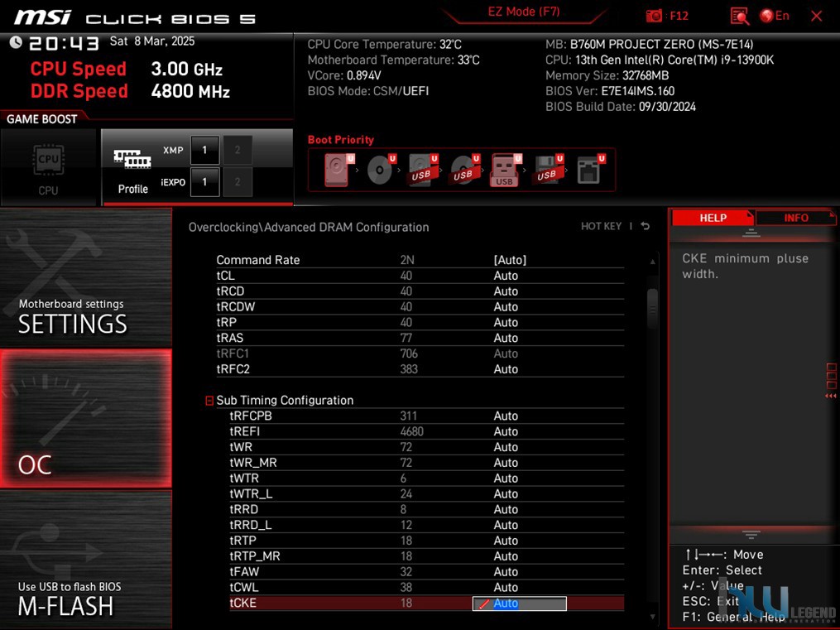Viewport: 840px width, 630px height.
Task: Click the help panel bottom grip handle
Action: (x=751, y=535)
